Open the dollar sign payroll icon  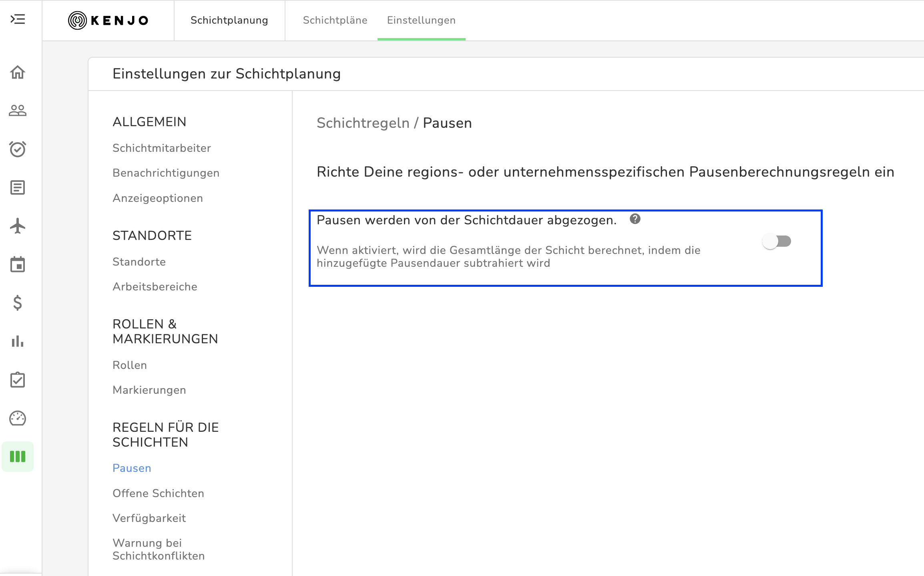(x=18, y=303)
